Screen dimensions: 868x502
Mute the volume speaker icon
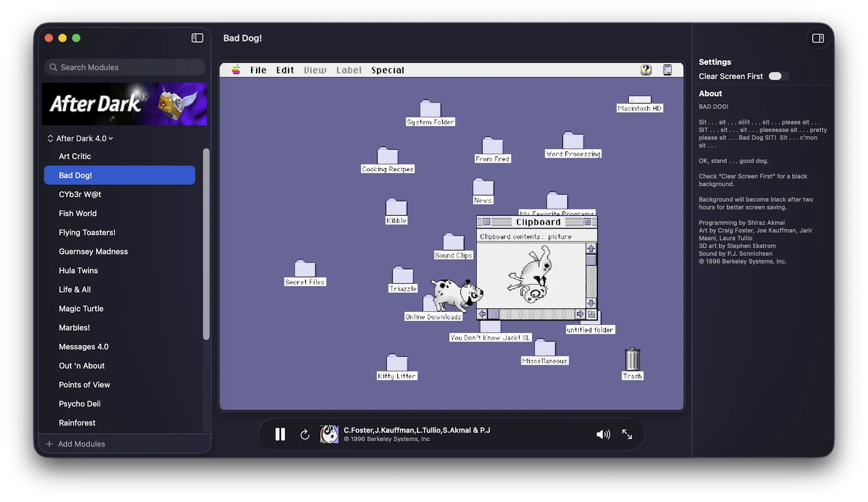pyautogui.click(x=603, y=434)
